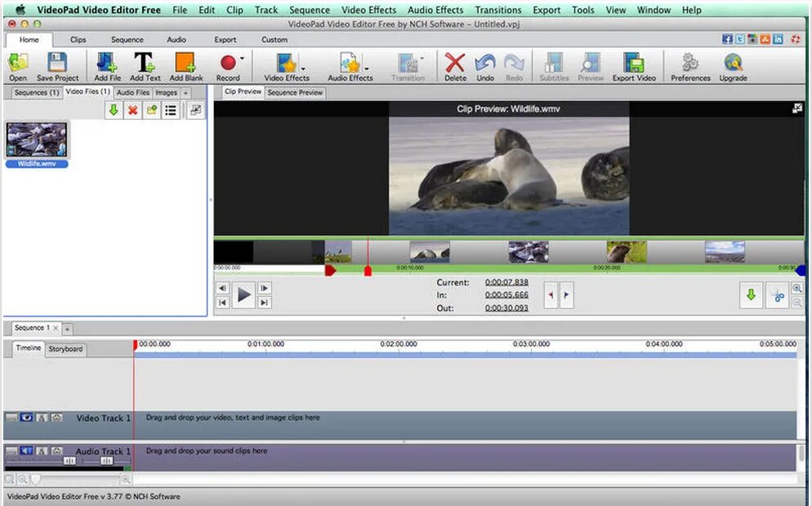This screenshot has height=506, width=812.
Task: Switch to the Storyboard tab
Action: click(66, 349)
